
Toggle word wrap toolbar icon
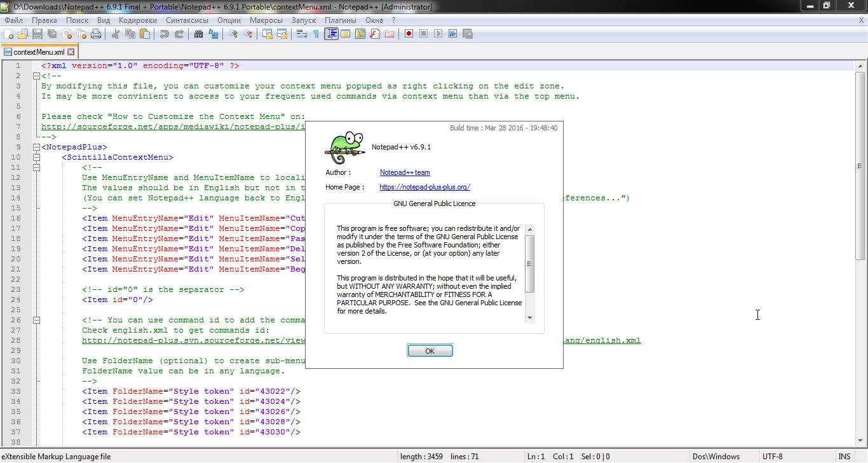(x=302, y=34)
